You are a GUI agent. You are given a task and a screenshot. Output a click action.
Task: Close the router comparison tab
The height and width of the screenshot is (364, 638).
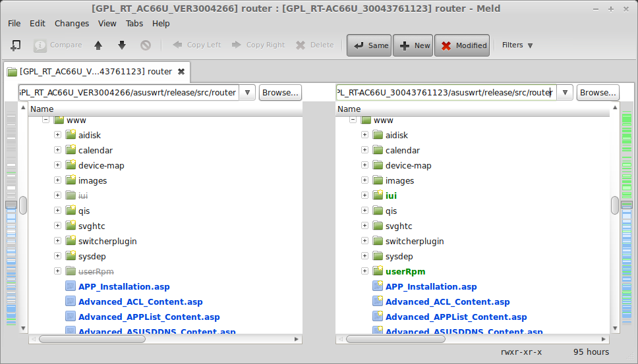[181, 72]
